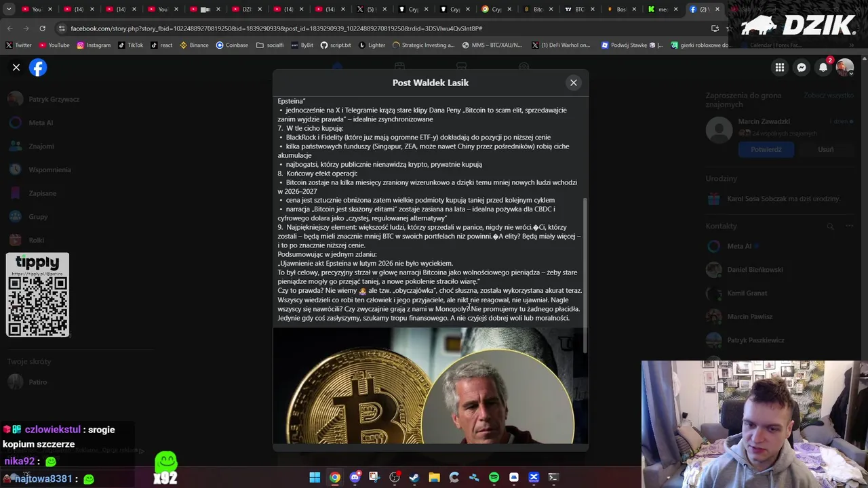Open the Coinbase bookmark
This screenshot has height=488, width=868.
[x=233, y=45]
